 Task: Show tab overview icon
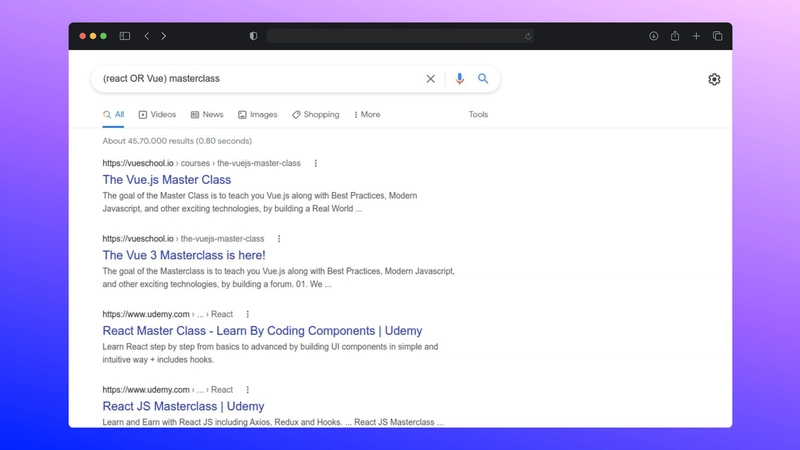pyautogui.click(x=717, y=36)
